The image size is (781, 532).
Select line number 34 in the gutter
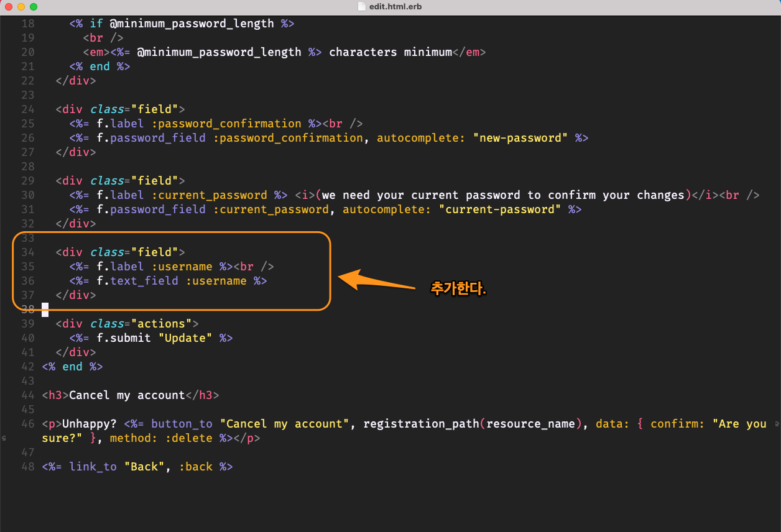(27, 252)
